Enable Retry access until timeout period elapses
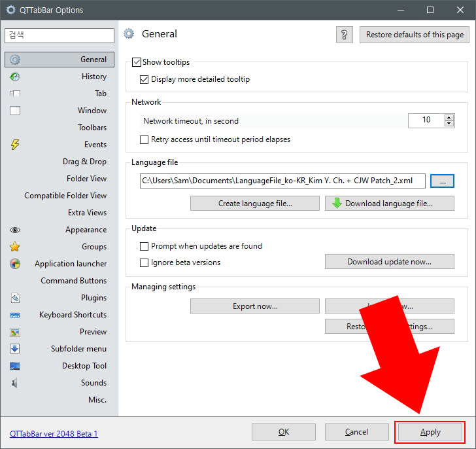Image resolution: width=476 pixels, height=449 pixels. tap(144, 140)
